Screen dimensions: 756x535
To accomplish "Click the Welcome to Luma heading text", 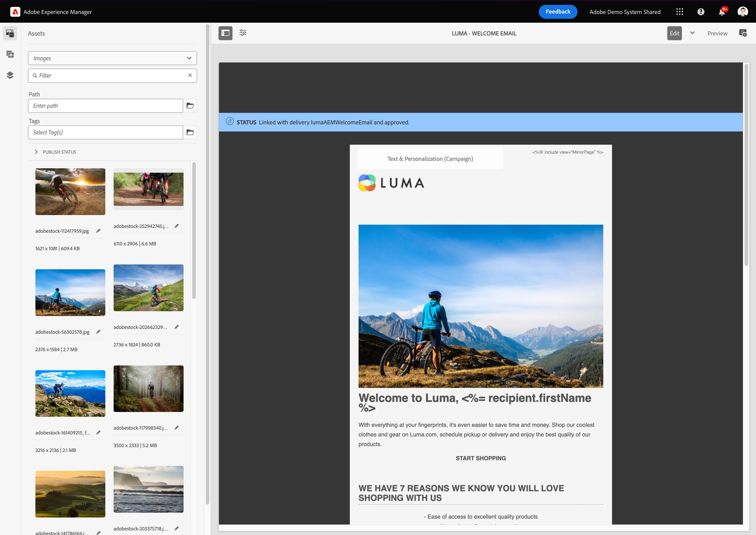I will 475,403.
